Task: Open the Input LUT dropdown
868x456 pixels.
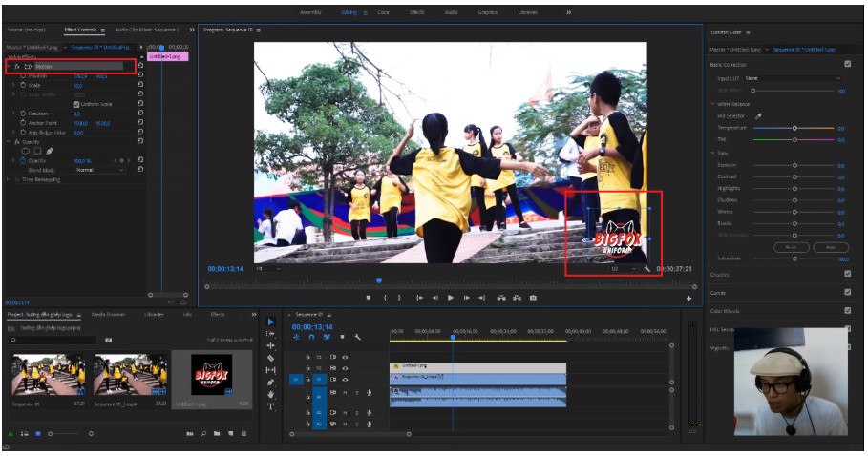Action: click(793, 78)
